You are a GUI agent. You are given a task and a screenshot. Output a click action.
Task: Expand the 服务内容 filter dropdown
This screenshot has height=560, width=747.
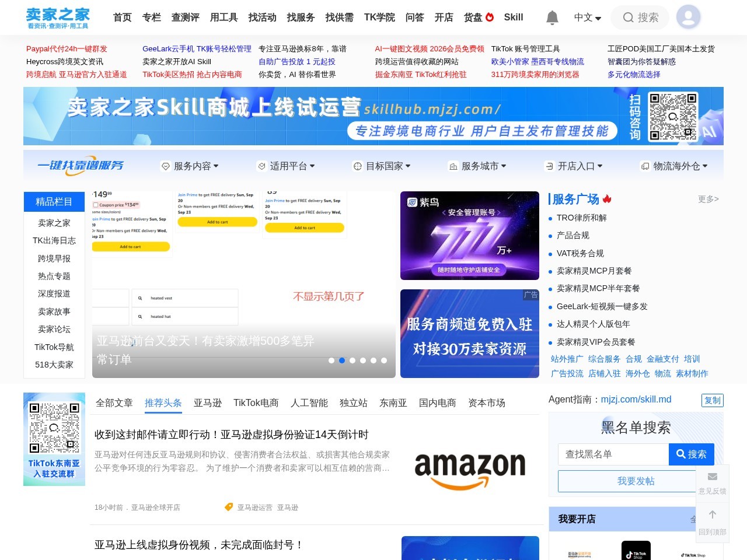(190, 166)
